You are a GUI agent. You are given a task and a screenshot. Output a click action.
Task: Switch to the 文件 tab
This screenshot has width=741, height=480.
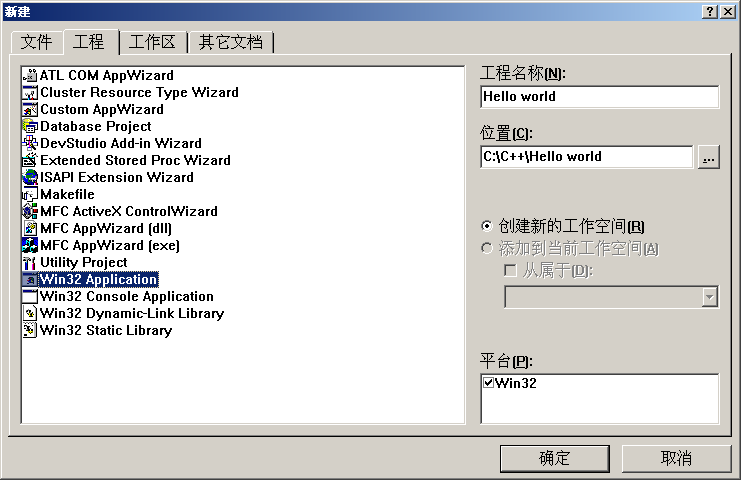[36, 43]
